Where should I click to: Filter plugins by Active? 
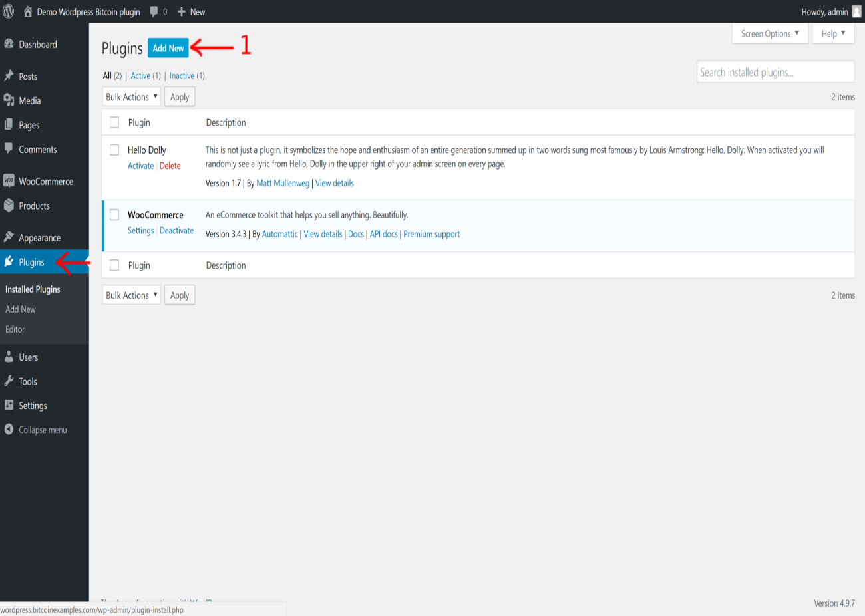click(140, 76)
